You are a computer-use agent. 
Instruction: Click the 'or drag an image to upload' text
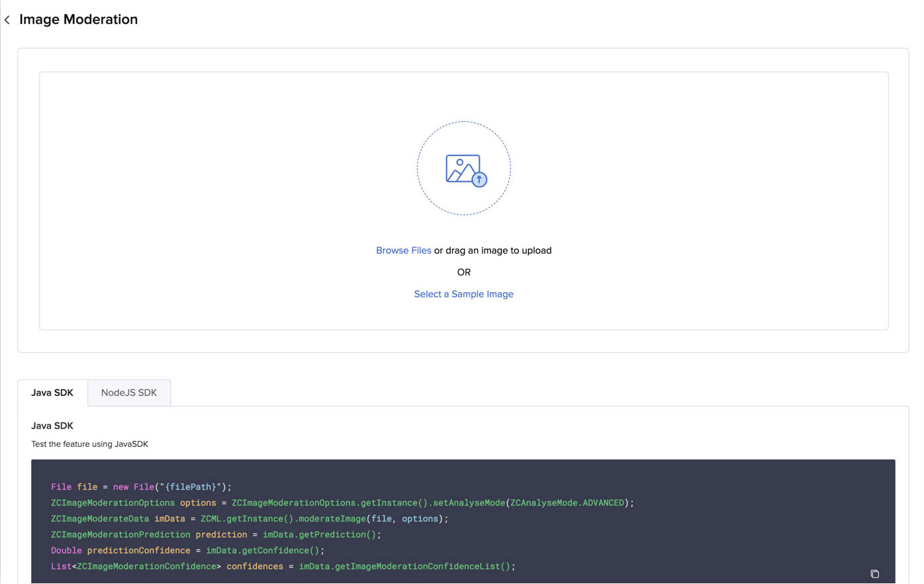point(492,250)
